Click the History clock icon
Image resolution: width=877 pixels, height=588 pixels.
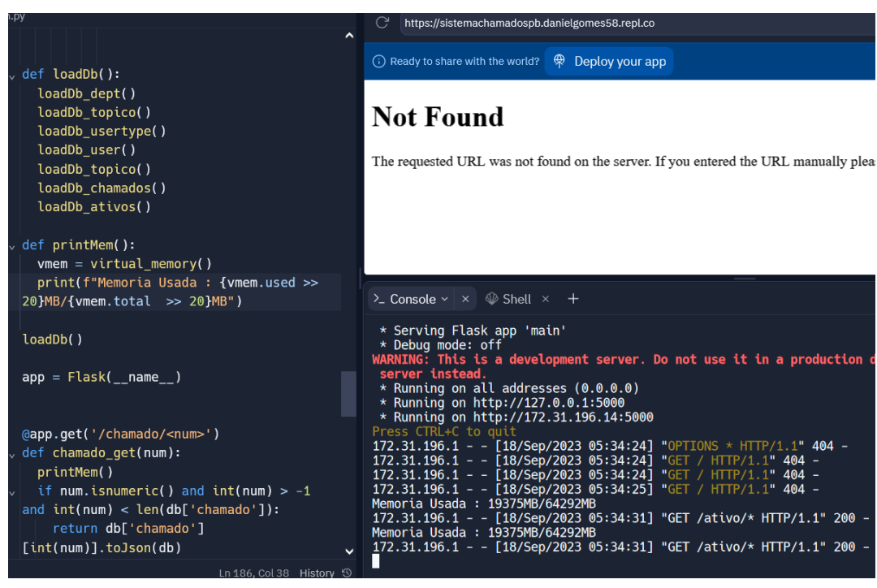click(347, 573)
